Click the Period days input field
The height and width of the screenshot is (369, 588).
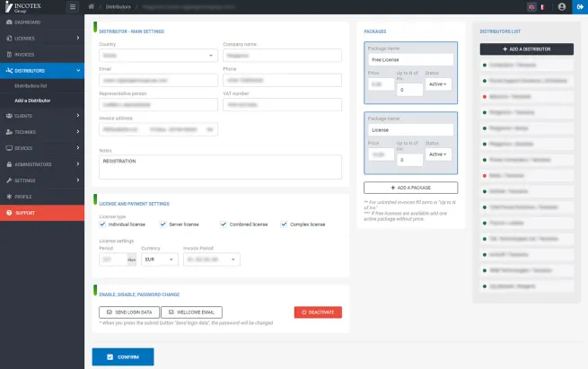[x=113, y=259]
